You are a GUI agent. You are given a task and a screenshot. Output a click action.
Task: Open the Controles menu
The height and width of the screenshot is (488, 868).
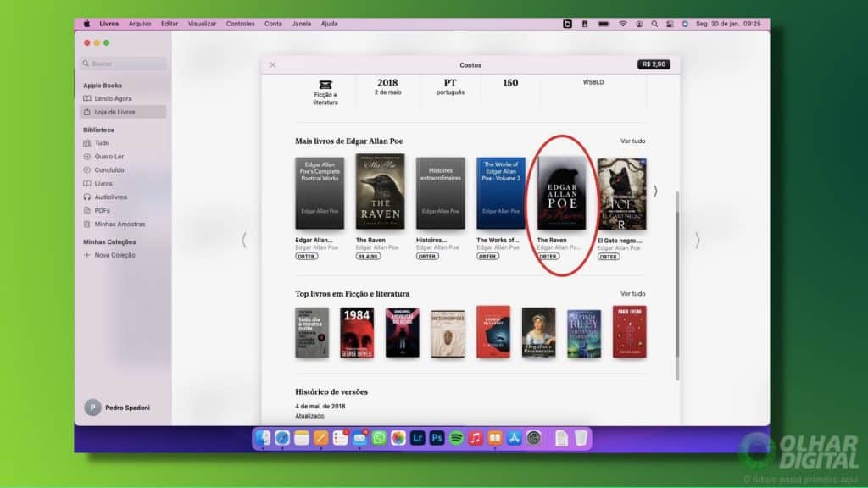[240, 24]
